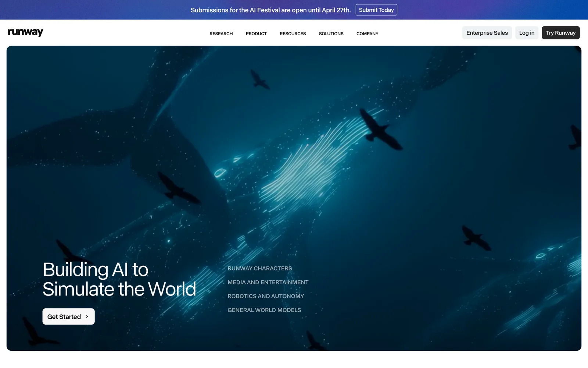
Task: Open the RESEARCH menu
Action: point(221,33)
